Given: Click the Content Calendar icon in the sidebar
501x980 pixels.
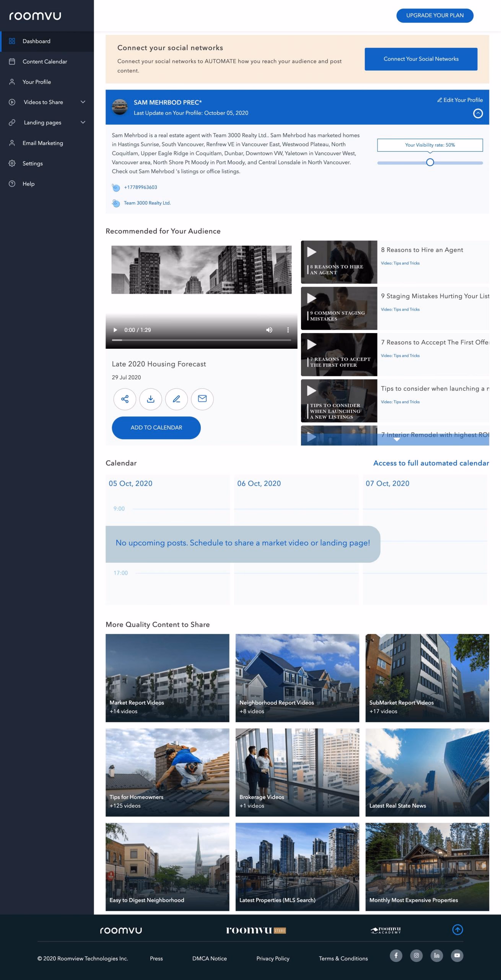Looking at the screenshot, I should click(x=12, y=62).
